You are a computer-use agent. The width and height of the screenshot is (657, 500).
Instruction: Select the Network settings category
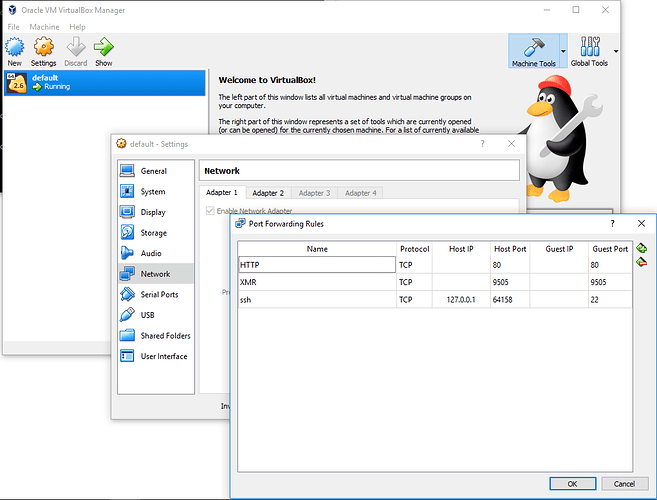click(156, 274)
